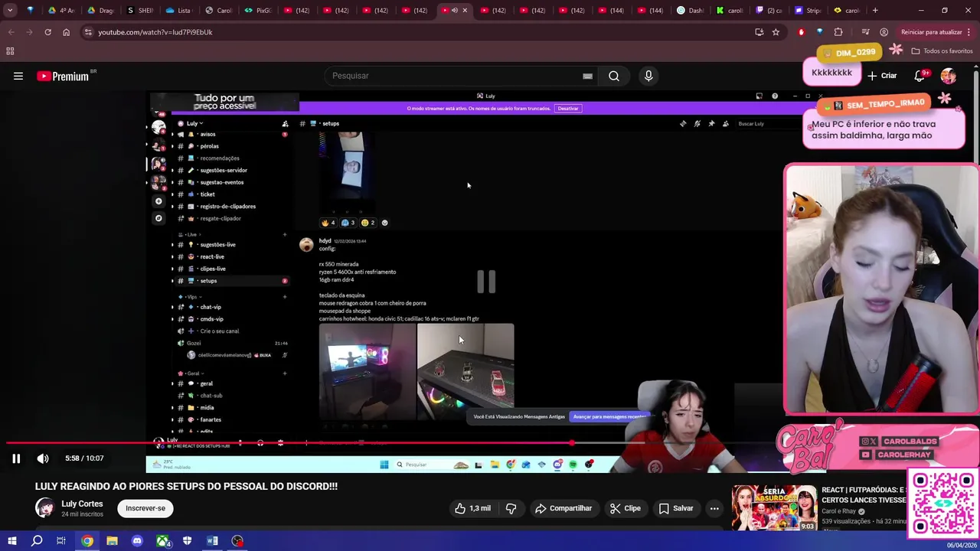Open the YouTube guide hamburger menu

pos(18,76)
